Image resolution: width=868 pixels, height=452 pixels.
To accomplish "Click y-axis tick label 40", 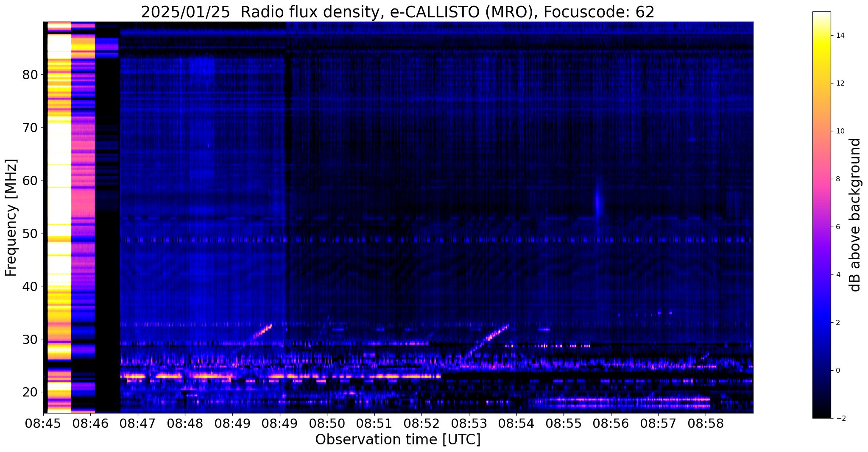I will coord(30,286).
